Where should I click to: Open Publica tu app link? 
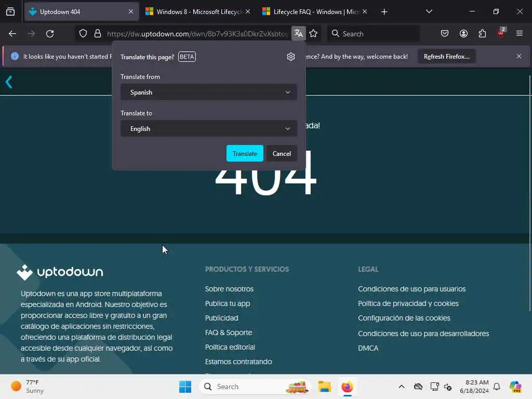point(228,303)
